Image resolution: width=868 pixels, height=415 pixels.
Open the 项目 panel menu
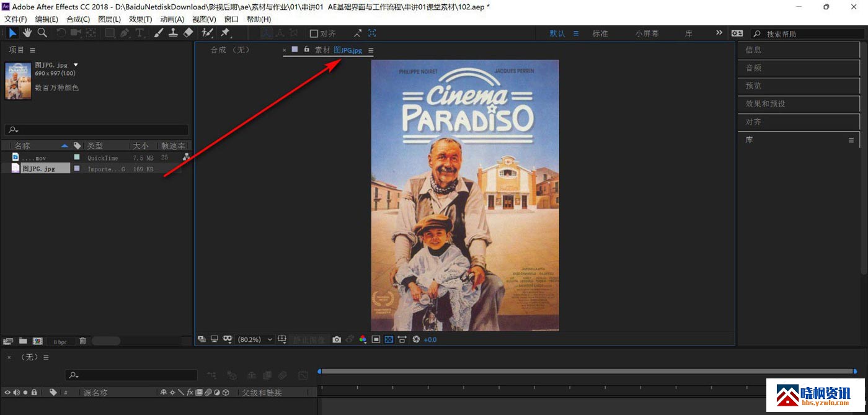[32, 50]
